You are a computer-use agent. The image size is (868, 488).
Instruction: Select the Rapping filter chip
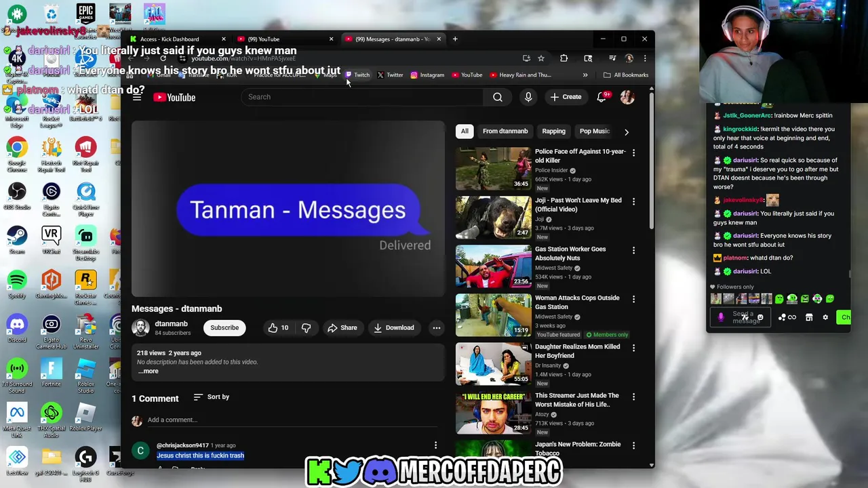pyautogui.click(x=553, y=131)
